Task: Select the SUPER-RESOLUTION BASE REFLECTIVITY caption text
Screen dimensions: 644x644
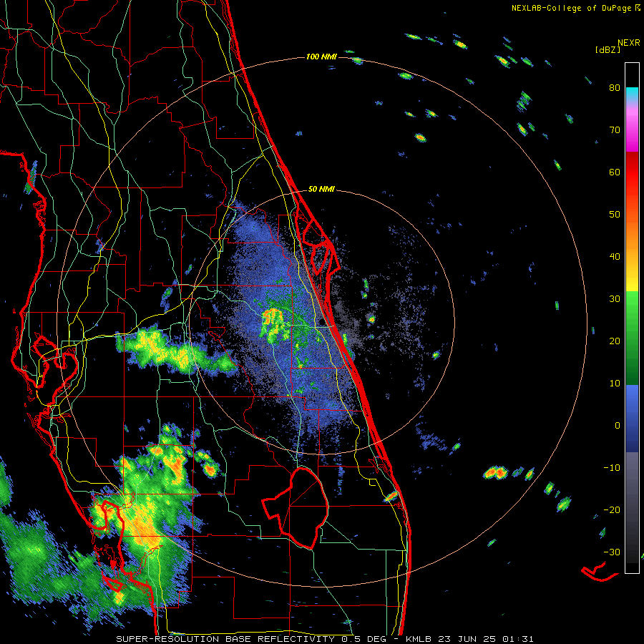Action: 225,639
